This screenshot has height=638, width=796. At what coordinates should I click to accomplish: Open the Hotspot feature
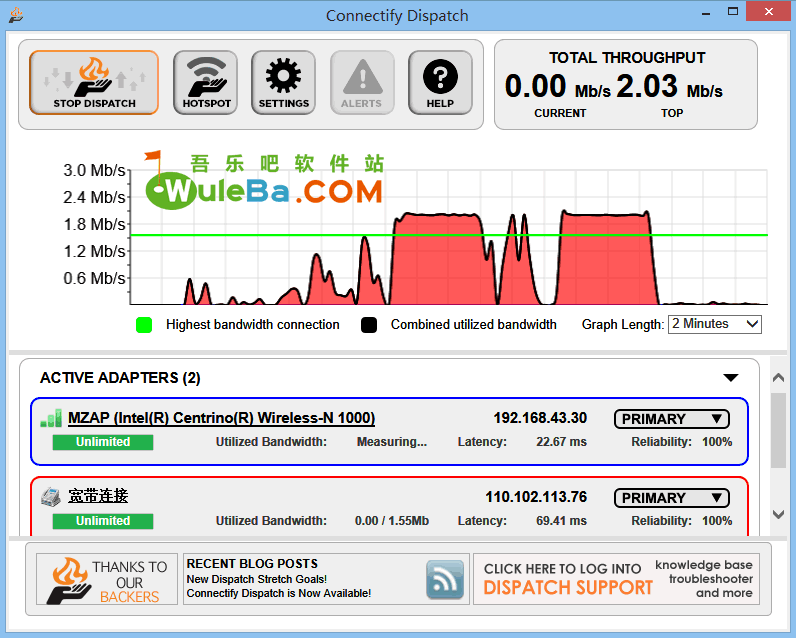tap(206, 82)
